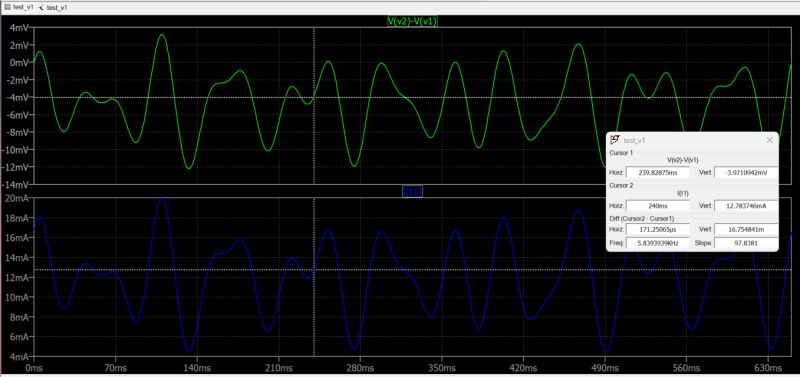
Task: Click the -4mV label on voltage axis
Action: point(18,97)
